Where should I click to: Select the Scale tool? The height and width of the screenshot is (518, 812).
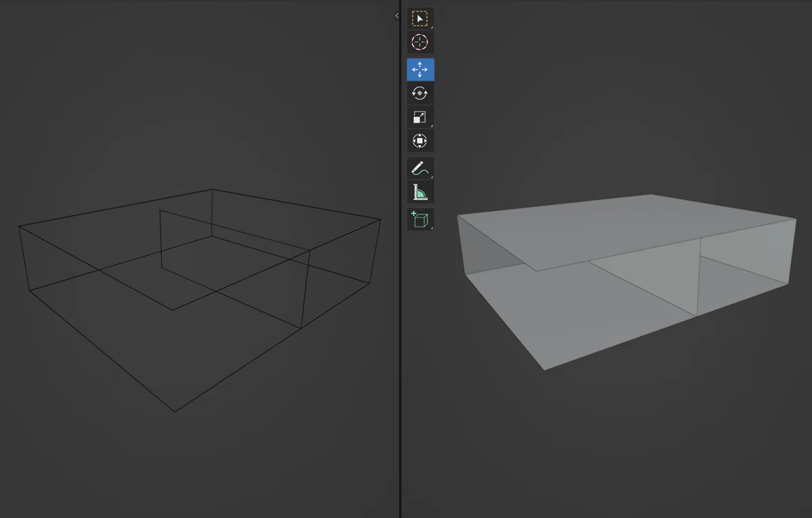[420, 117]
